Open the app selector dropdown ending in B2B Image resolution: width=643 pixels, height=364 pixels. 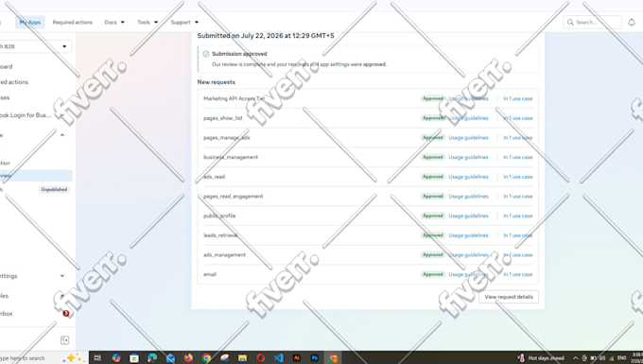pyautogui.click(x=35, y=46)
